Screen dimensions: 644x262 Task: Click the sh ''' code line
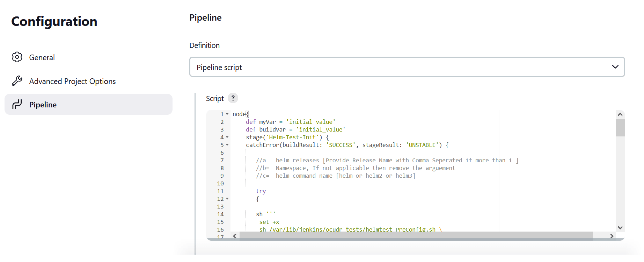[266, 214]
